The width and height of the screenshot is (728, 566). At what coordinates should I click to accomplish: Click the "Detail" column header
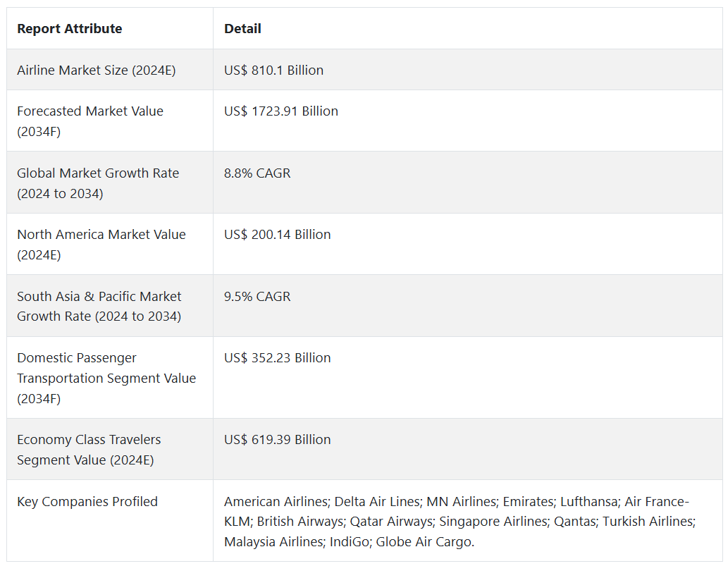point(242,29)
